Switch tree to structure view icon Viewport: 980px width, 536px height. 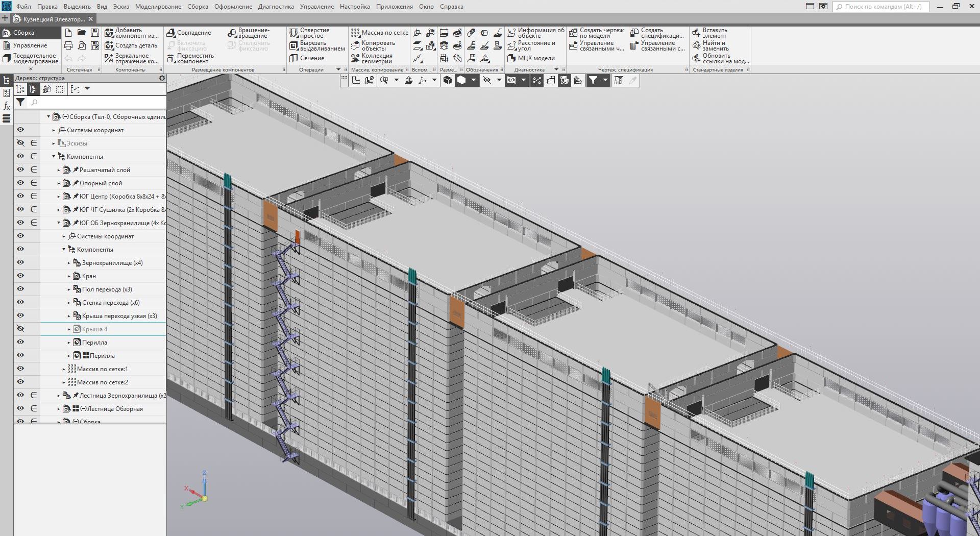[x=33, y=89]
